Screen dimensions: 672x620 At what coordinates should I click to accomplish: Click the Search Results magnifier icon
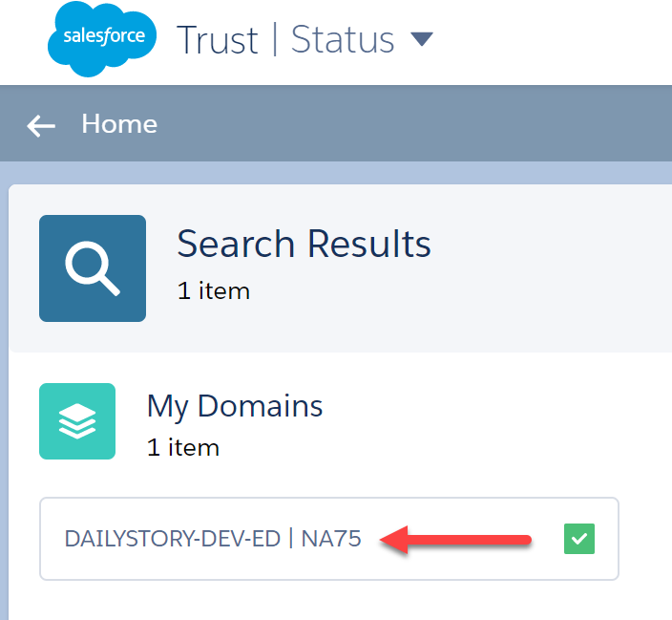[93, 268]
